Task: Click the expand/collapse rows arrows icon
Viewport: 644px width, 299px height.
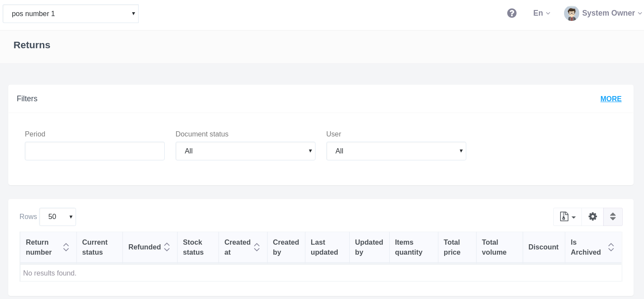Action: [x=613, y=216]
